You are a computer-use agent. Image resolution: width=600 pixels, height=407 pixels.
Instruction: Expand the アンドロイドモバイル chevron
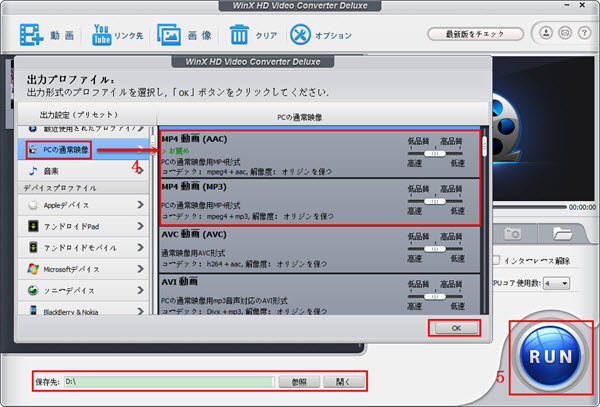(140, 247)
